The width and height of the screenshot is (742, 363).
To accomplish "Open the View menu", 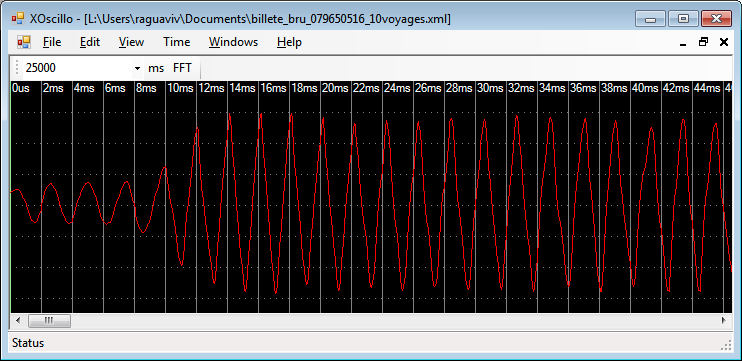I will click(x=131, y=42).
